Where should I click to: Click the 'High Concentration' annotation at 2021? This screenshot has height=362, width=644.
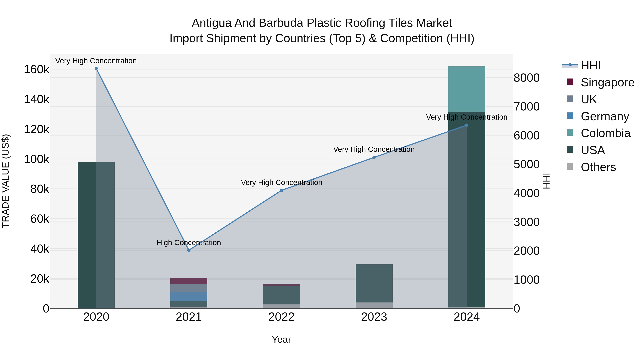click(189, 243)
